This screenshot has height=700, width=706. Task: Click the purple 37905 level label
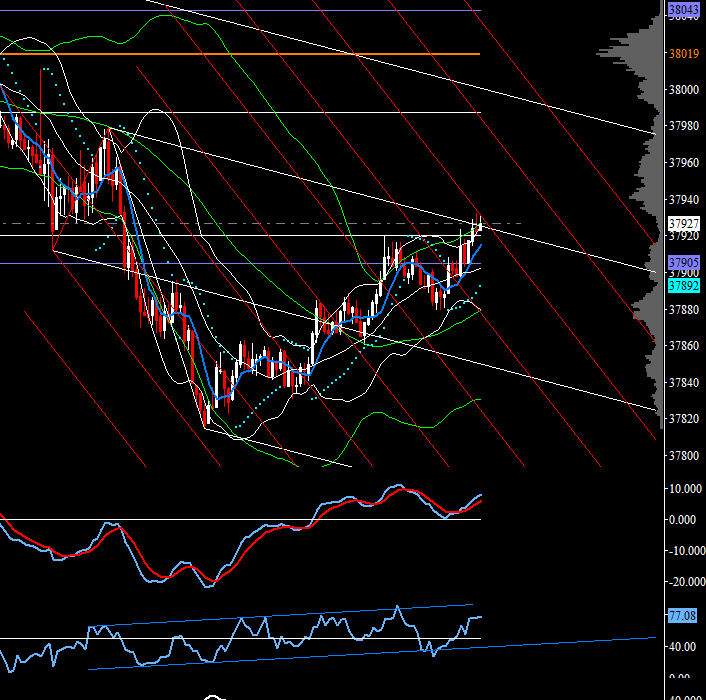click(x=683, y=262)
